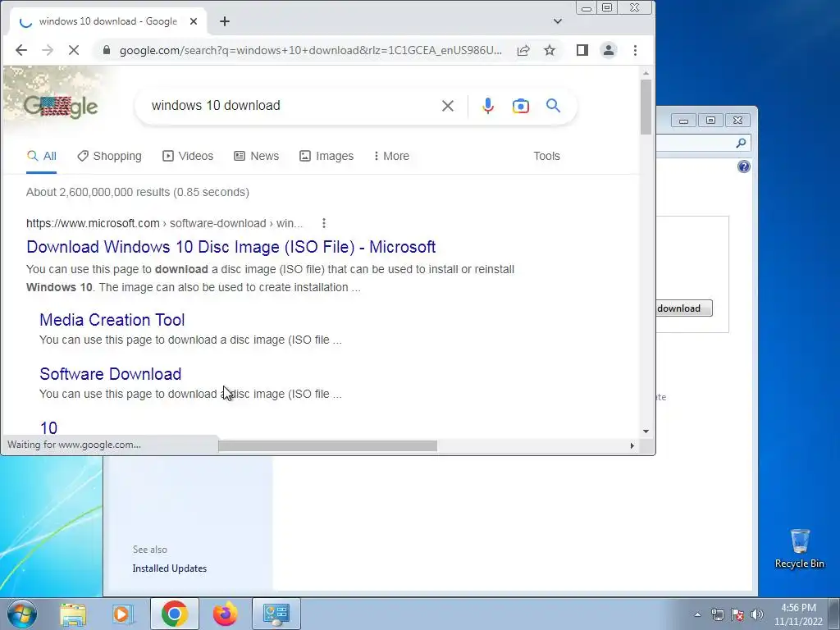Open the volume speaker tray icon
This screenshot has width=840, height=630.
coord(756,614)
